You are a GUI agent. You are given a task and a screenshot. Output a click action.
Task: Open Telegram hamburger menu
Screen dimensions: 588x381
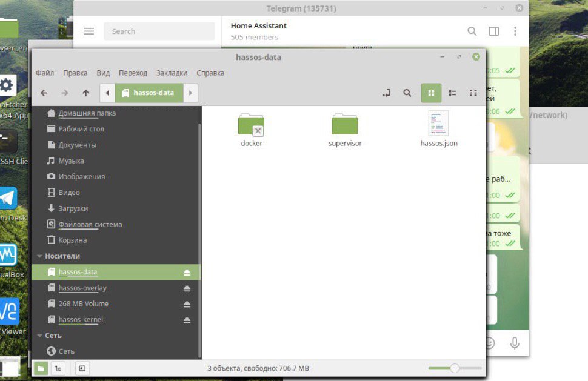89,31
